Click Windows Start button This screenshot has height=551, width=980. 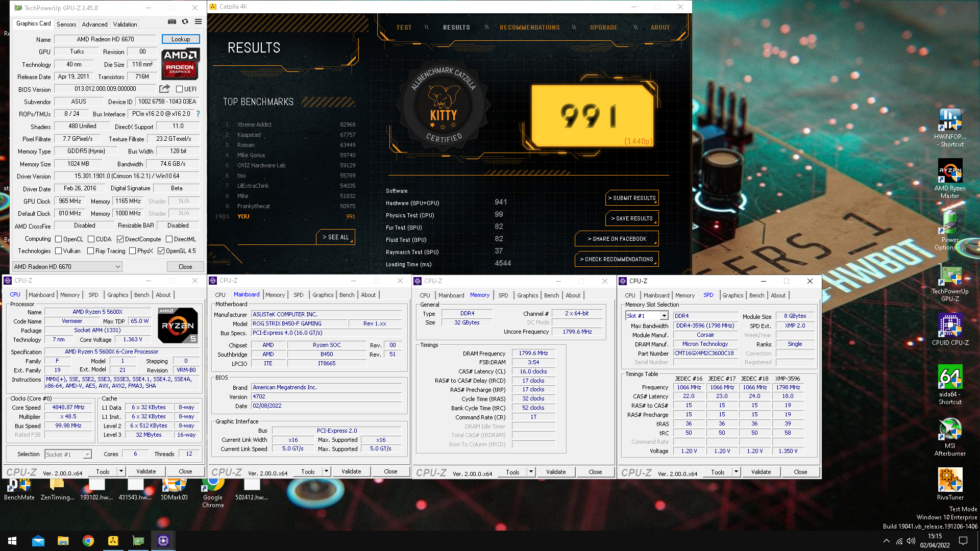click(x=12, y=541)
